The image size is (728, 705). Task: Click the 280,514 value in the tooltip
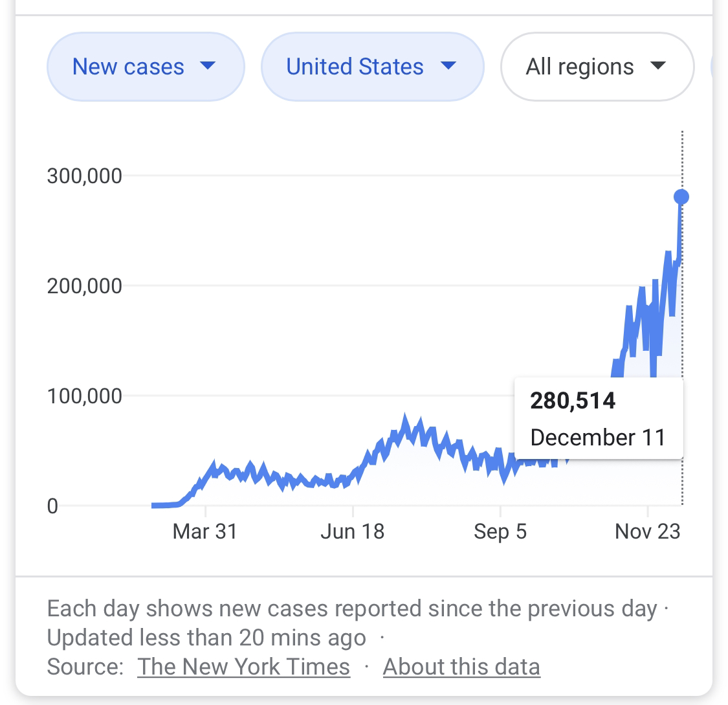point(573,401)
